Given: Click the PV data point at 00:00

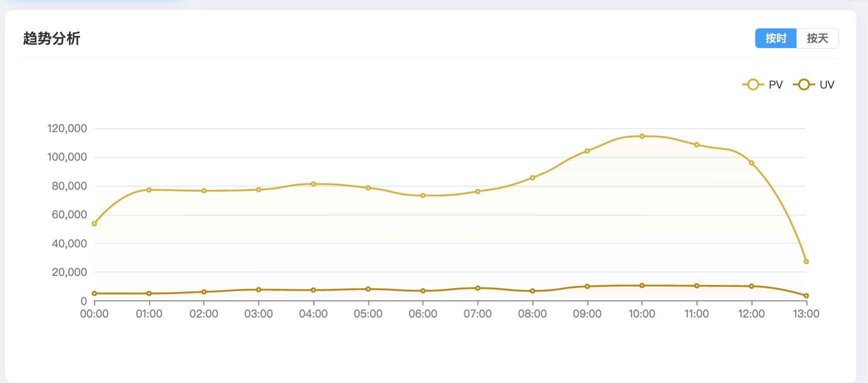Looking at the screenshot, I should coord(95,223).
